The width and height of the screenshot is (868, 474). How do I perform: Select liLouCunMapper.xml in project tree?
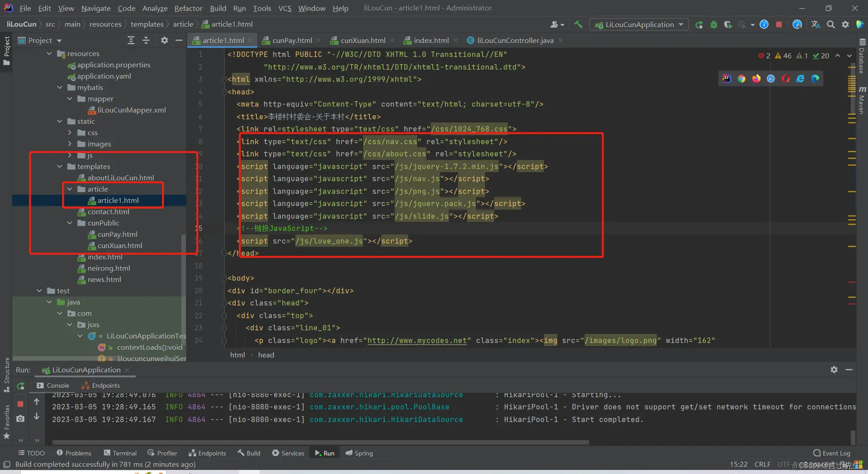[x=127, y=110]
